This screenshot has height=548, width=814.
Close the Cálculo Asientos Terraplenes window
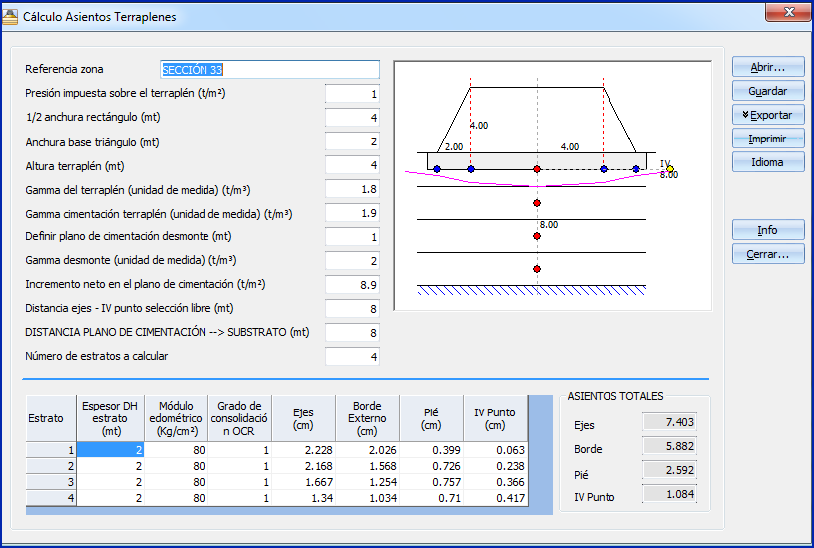pyautogui.click(x=789, y=12)
